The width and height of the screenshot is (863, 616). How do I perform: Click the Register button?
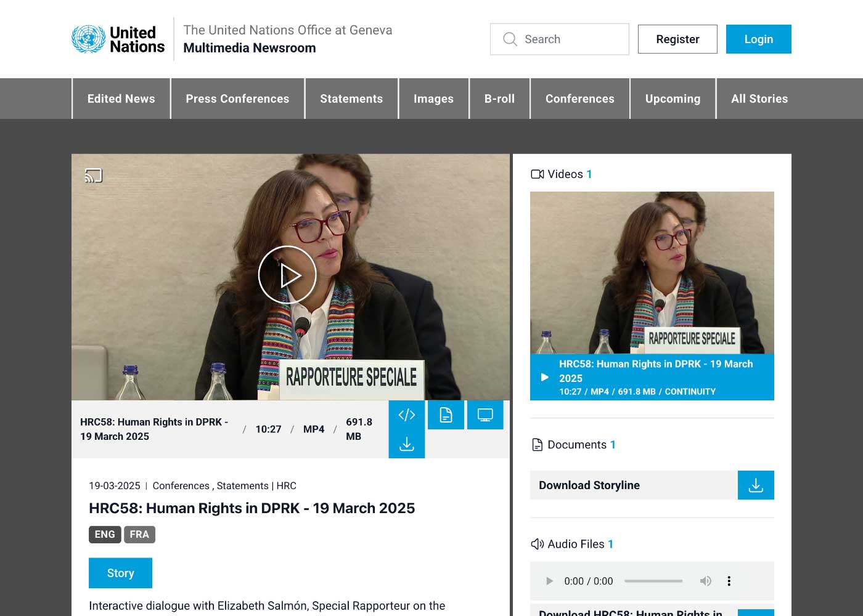[677, 39]
